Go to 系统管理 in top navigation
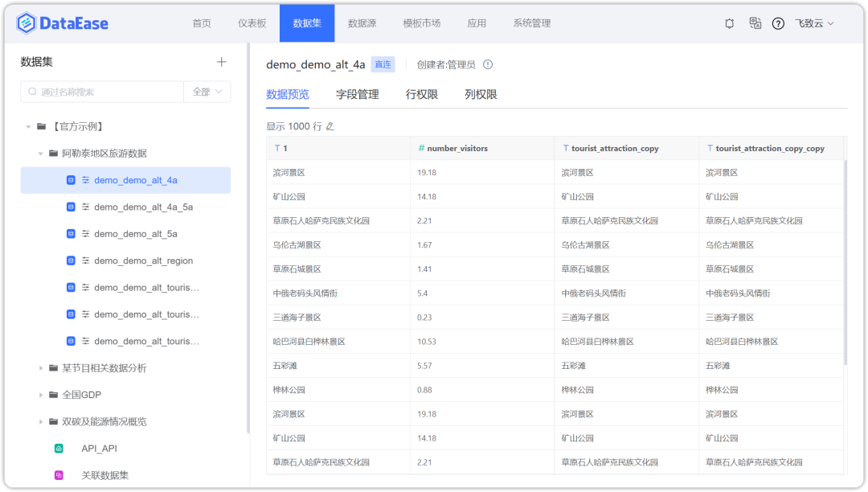 click(x=531, y=23)
